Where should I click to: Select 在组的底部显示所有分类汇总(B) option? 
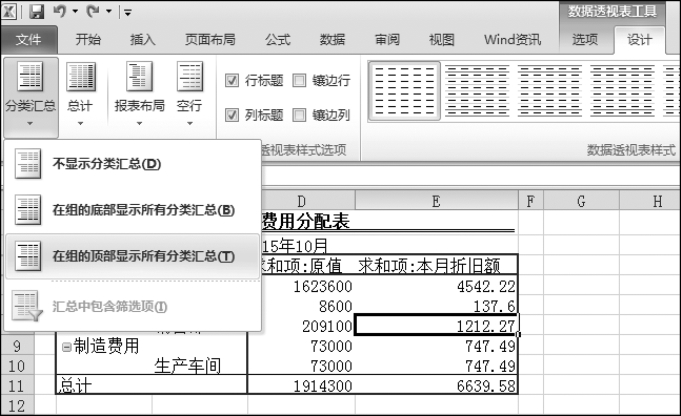(133, 210)
